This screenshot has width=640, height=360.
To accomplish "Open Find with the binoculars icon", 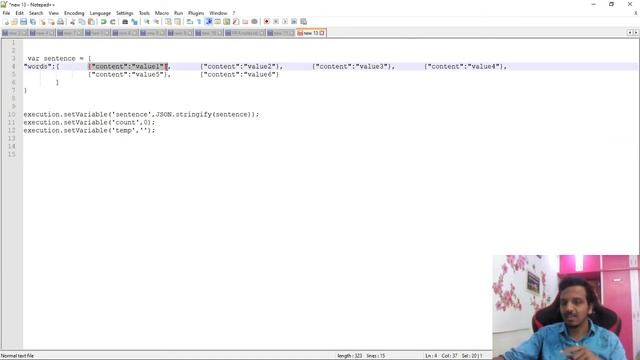I will pos(125,22).
